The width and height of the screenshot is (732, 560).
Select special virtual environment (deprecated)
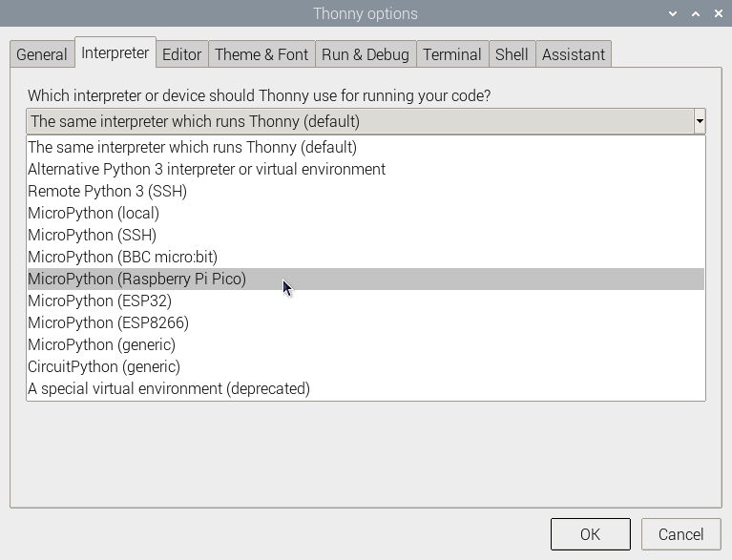pyautogui.click(x=168, y=389)
